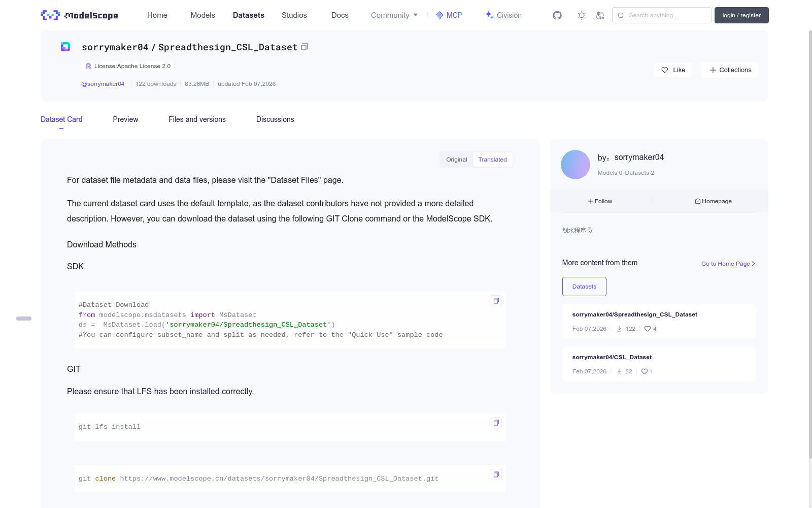
Task: Click heart icon on CSL_Dataset card
Action: pyautogui.click(x=645, y=371)
